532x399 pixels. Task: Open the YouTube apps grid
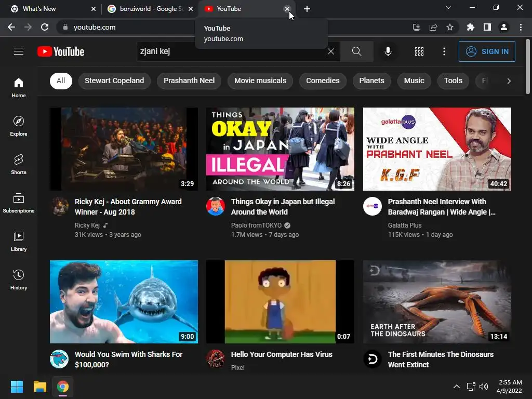tap(419, 51)
